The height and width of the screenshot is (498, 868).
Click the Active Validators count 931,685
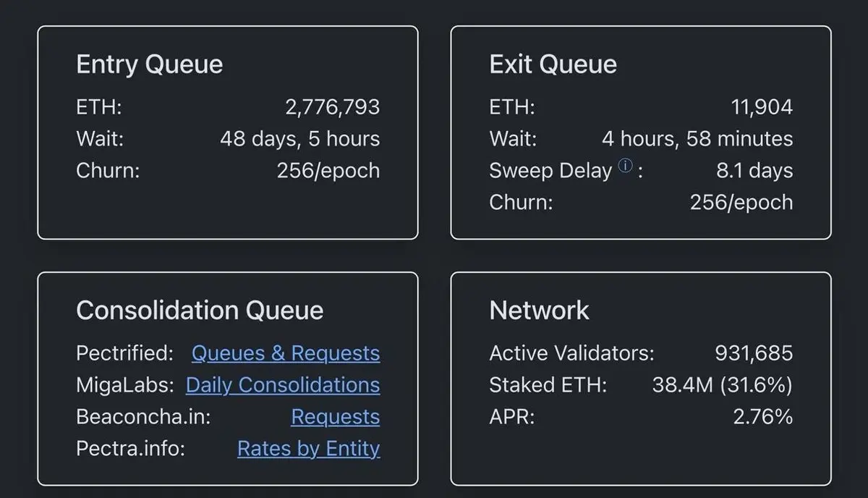point(754,353)
